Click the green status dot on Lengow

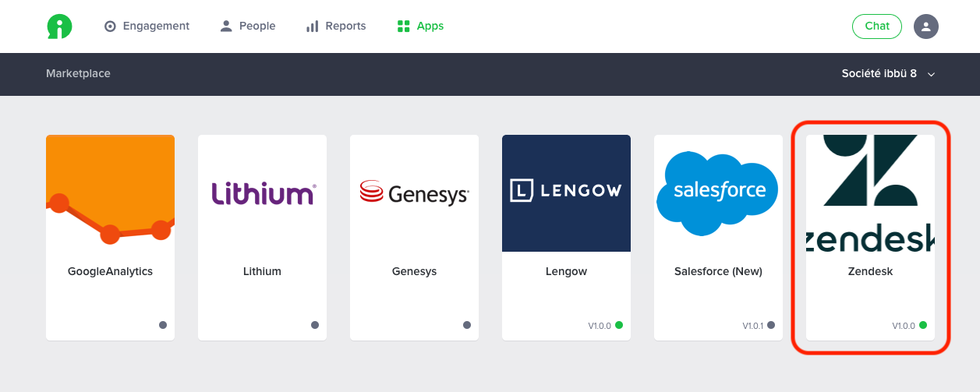pos(619,325)
